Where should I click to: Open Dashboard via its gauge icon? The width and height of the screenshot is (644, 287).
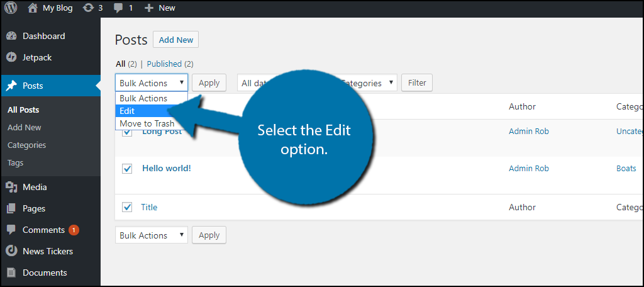pyautogui.click(x=11, y=36)
